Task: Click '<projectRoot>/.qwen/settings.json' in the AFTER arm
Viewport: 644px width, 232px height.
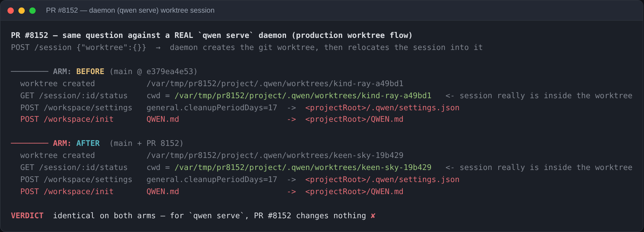Action: 382,179
